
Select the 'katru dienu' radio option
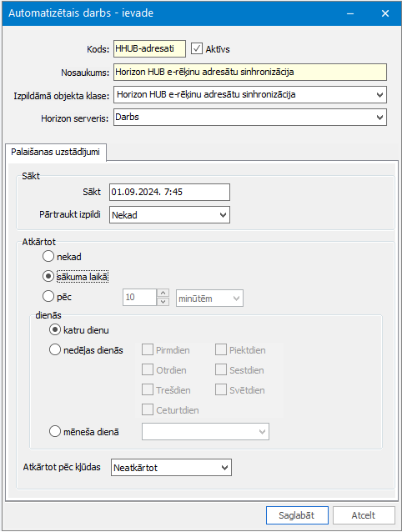pyautogui.click(x=55, y=329)
